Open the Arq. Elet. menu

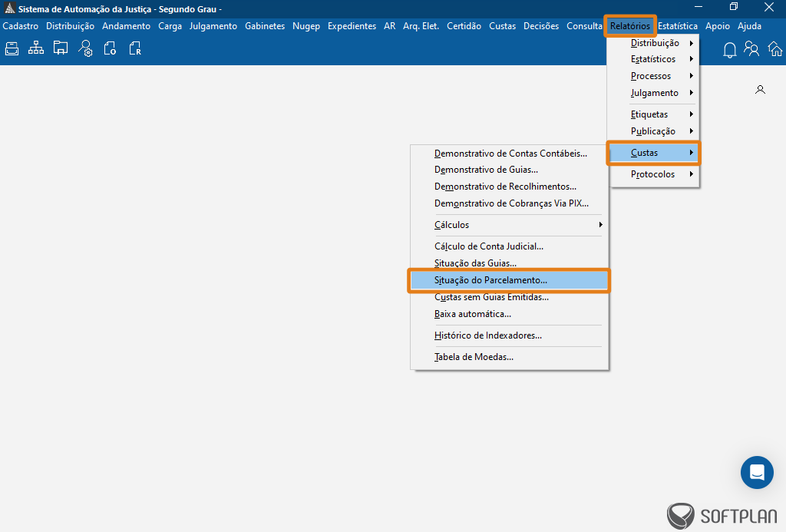click(421, 26)
